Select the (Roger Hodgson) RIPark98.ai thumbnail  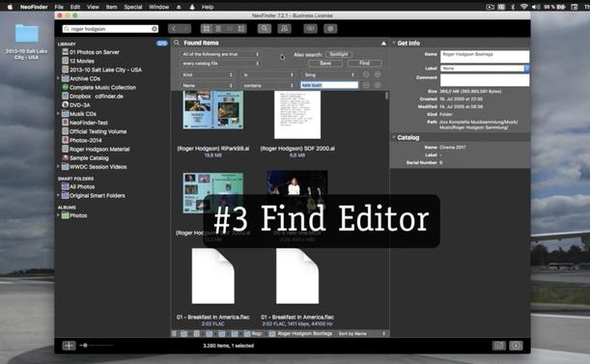pyautogui.click(x=213, y=110)
